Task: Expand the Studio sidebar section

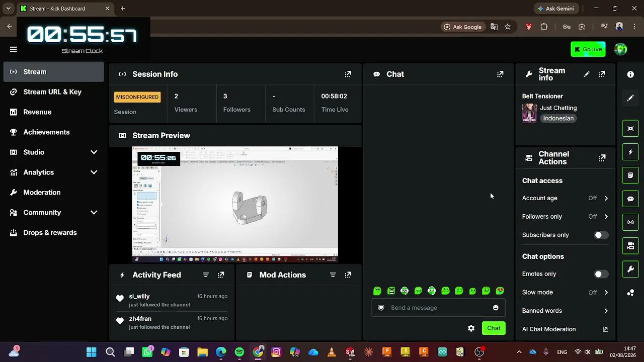Action: click(94, 152)
